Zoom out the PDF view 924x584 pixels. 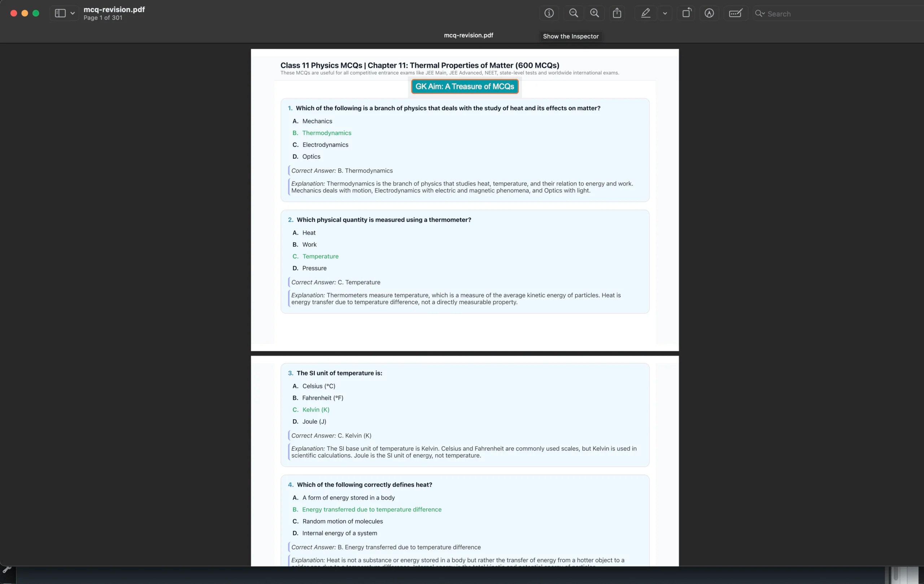573,13
